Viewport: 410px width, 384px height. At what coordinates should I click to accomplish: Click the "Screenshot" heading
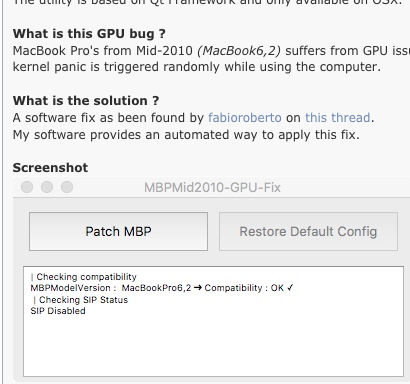coord(50,168)
